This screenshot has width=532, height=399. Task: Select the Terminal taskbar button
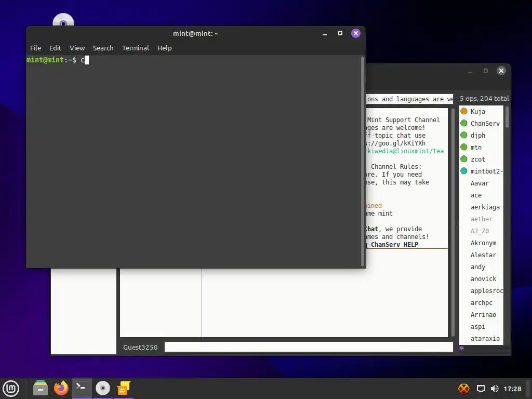(82, 388)
